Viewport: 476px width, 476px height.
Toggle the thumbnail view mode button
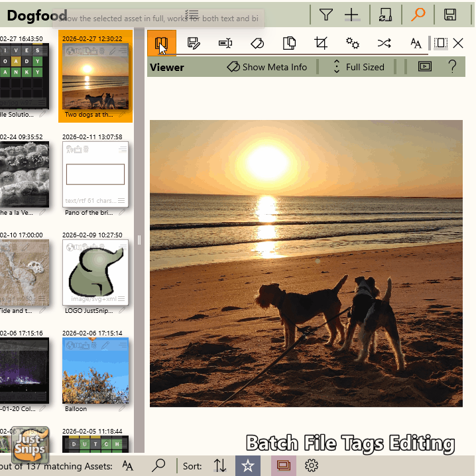283,465
